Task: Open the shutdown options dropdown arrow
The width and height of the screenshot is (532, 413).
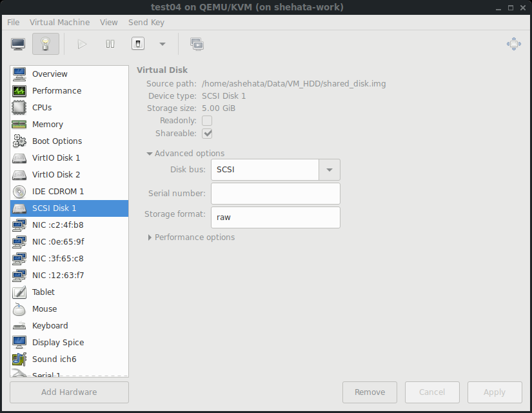Action: point(162,44)
